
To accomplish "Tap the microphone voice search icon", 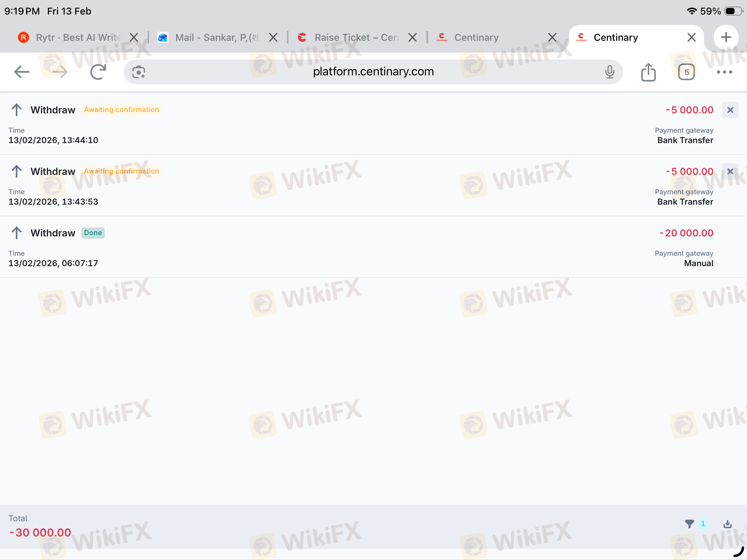I will (x=610, y=72).
